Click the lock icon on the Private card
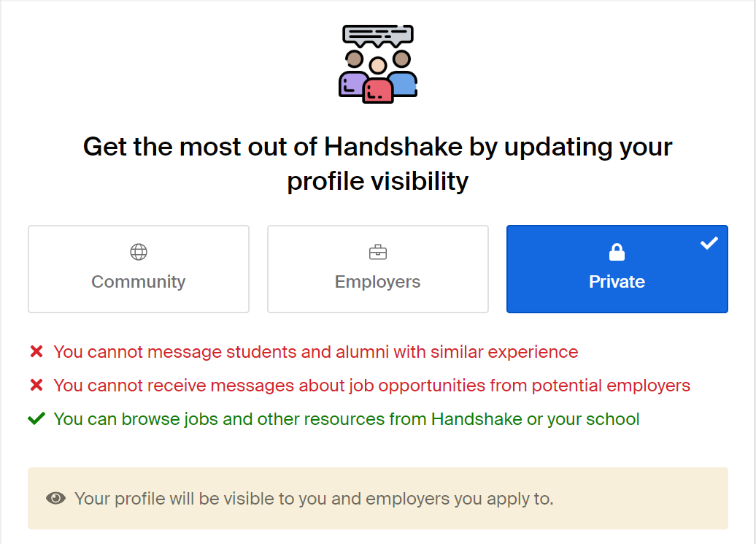756x544 pixels. 617,251
